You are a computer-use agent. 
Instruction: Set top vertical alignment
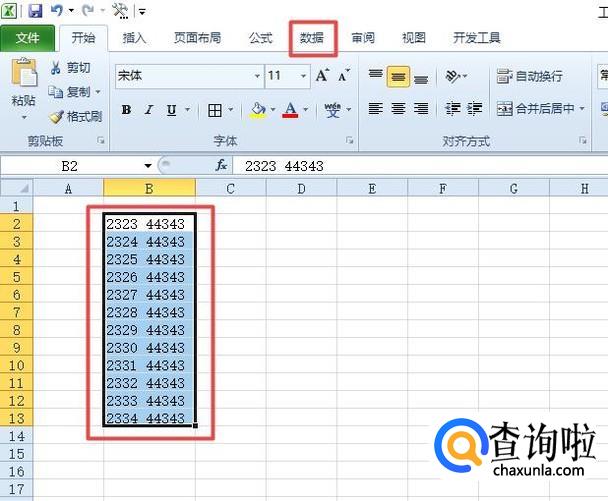click(x=375, y=74)
